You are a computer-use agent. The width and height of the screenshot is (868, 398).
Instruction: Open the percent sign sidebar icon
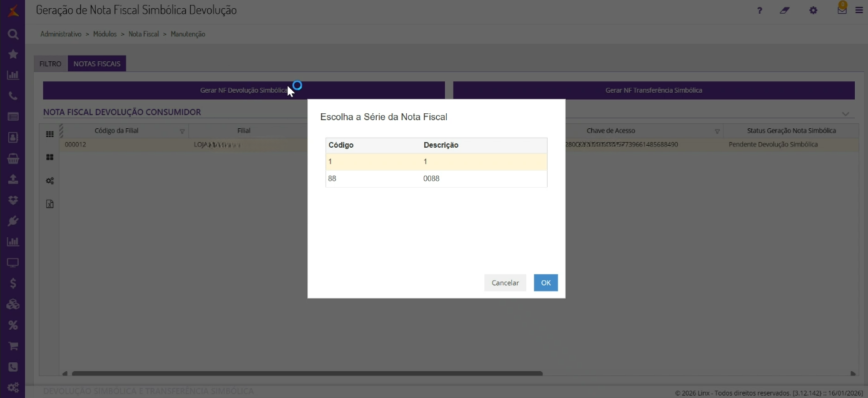[13, 325]
